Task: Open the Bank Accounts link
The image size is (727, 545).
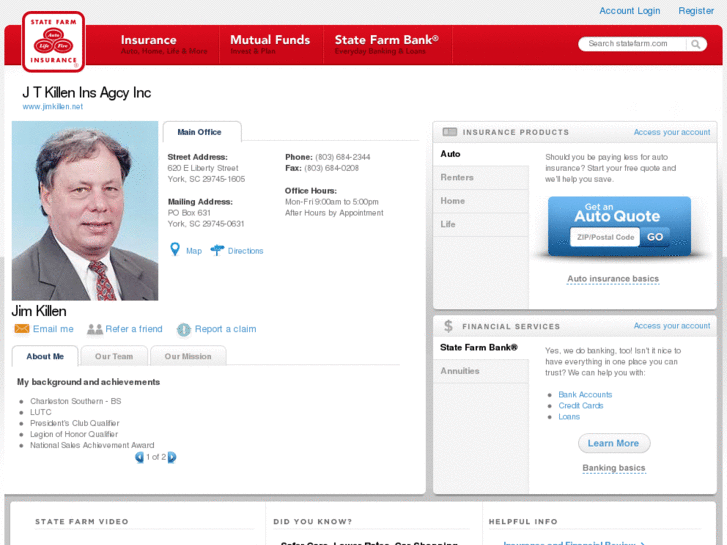Action: tap(585, 395)
